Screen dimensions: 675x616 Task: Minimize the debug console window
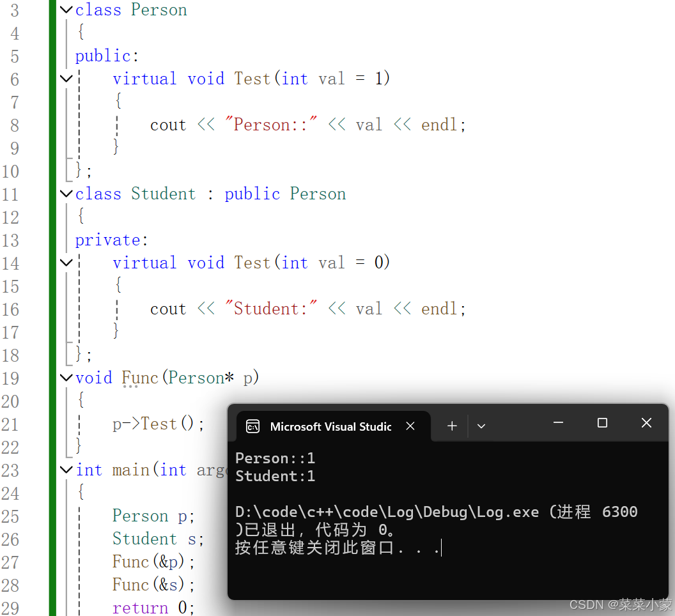tap(558, 423)
